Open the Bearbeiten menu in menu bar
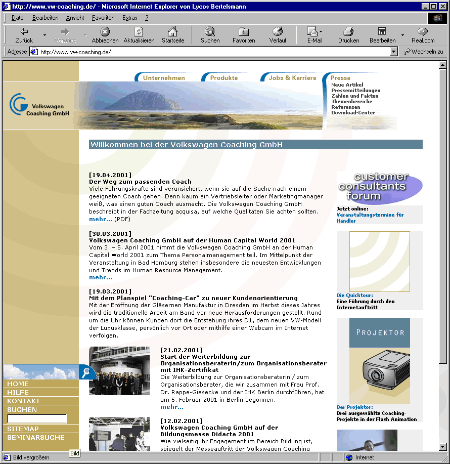The width and height of the screenshot is (450, 464). [45, 18]
